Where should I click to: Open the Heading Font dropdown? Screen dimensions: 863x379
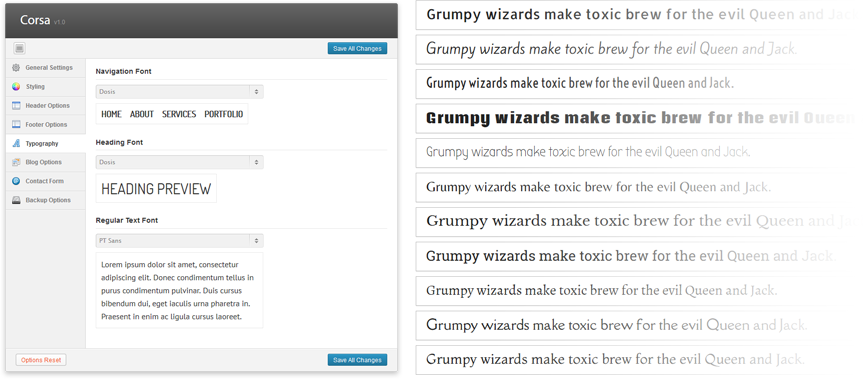(179, 162)
